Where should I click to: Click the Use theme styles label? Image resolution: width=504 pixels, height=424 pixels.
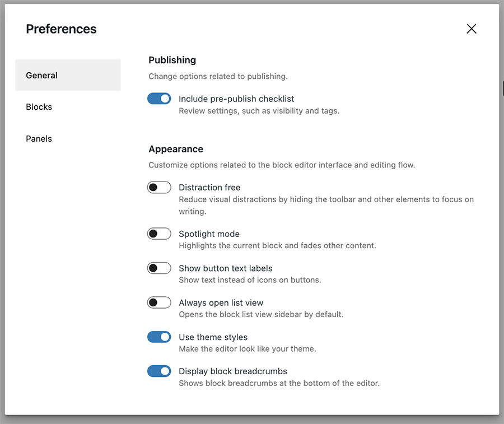[213, 337]
